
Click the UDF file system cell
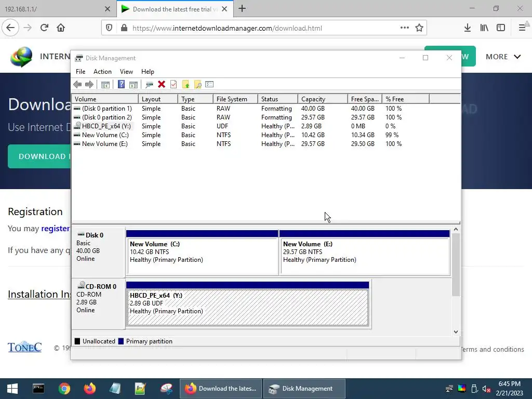tap(222, 126)
